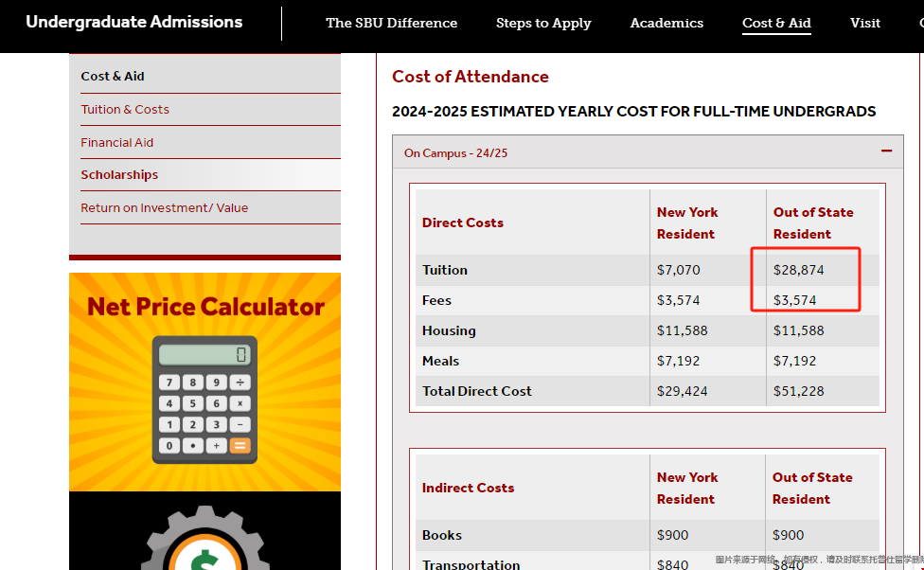Viewport: 924px width, 570px height.
Task: Click the Direct Costs table header
Action: [x=463, y=223]
